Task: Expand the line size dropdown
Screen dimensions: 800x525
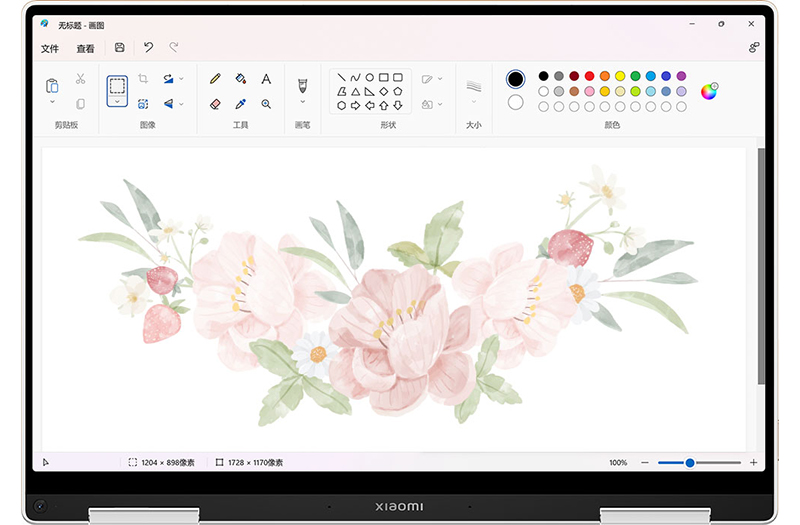Action: tap(474, 101)
